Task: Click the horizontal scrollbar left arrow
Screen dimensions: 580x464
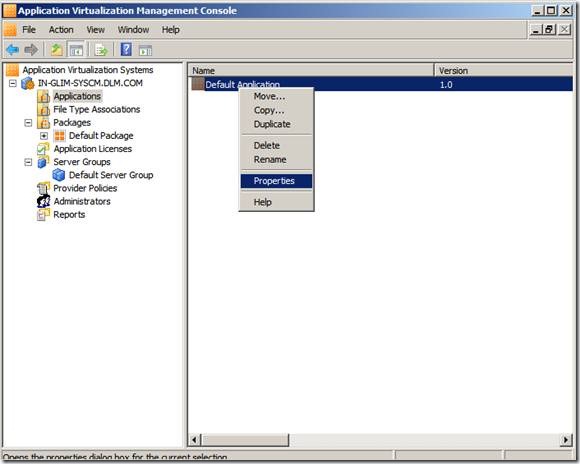Action: click(195, 440)
